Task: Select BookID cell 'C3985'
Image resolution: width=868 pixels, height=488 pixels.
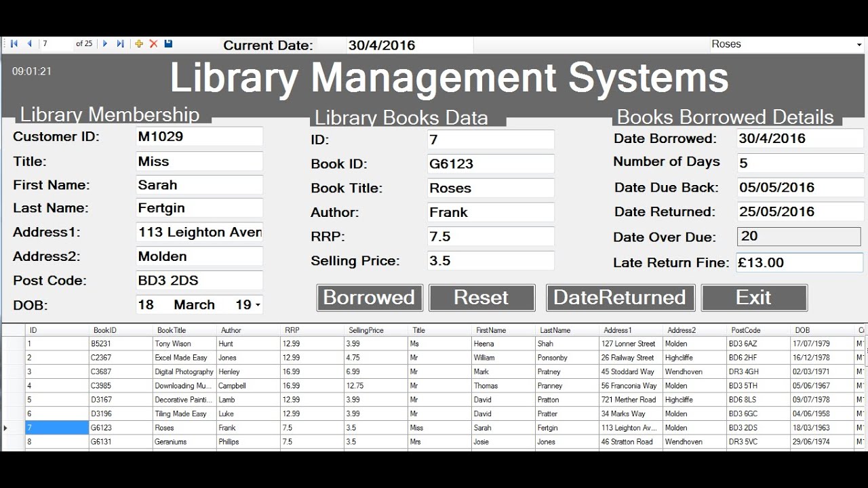Action: tap(121, 386)
